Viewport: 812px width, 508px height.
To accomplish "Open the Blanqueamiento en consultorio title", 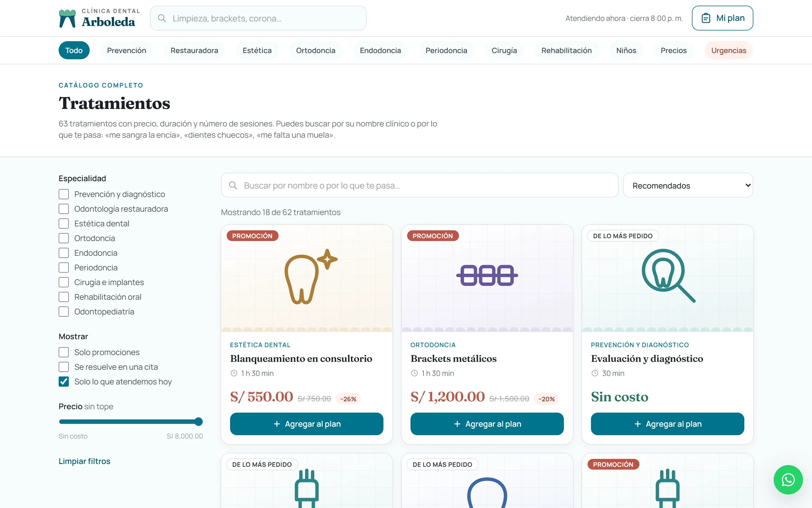I will tap(301, 358).
